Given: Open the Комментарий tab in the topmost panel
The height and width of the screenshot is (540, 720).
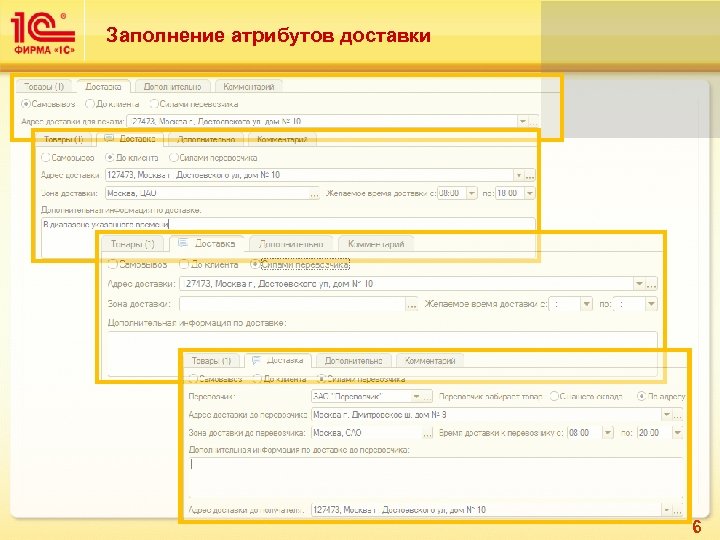Looking at the screenshot, I should coord(248,86).
